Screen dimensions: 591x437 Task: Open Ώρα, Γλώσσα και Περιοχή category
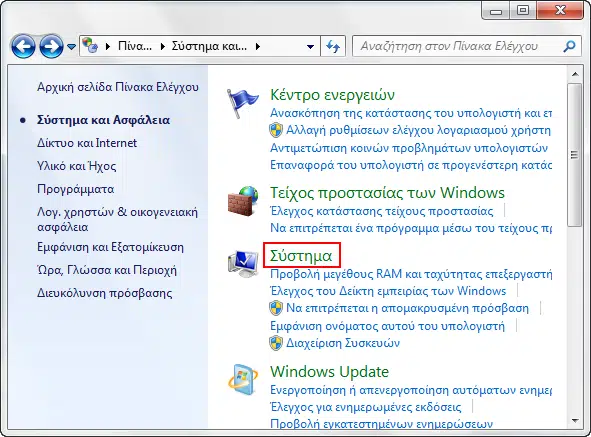[107, 270]
